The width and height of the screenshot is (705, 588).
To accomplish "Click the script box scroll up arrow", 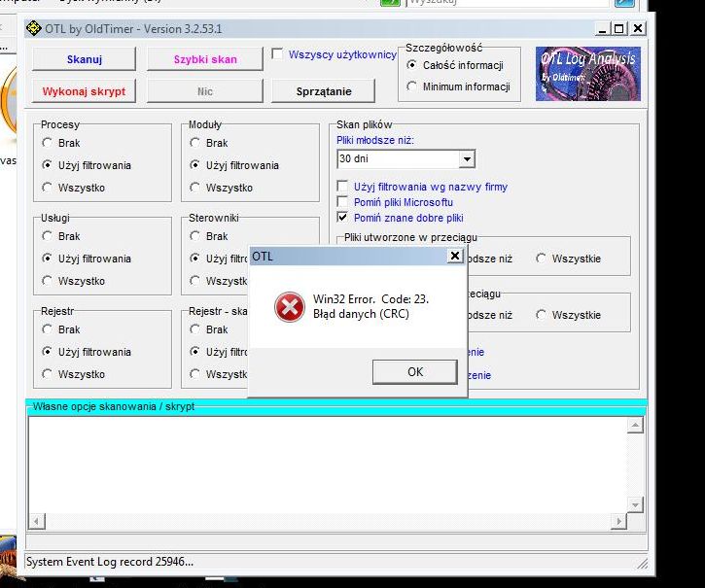I will click(635, 425).
